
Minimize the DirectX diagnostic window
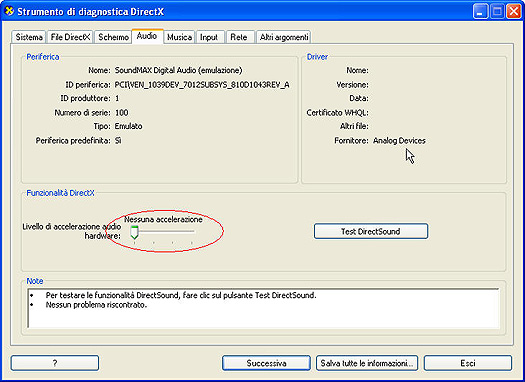480,12
